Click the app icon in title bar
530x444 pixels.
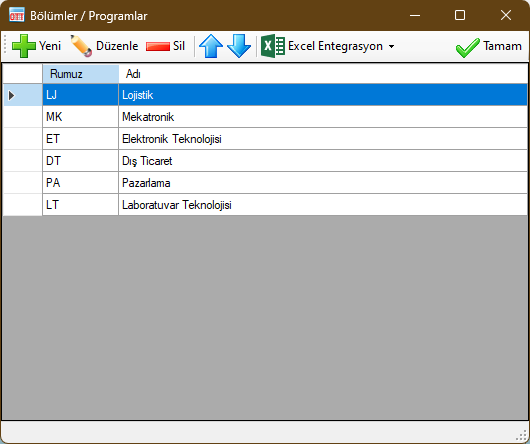click(17, 15)
